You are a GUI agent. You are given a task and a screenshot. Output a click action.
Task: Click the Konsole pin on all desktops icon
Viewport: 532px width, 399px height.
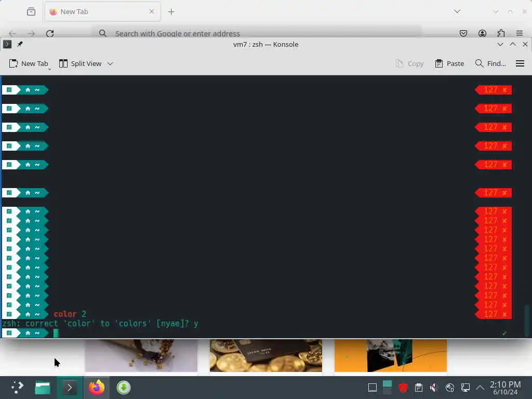pos(20,44)
